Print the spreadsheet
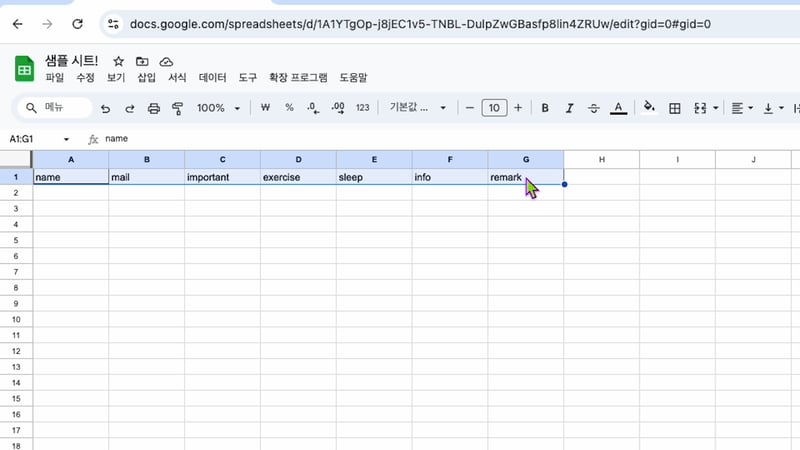800x450 pixels. coord(154,108)
